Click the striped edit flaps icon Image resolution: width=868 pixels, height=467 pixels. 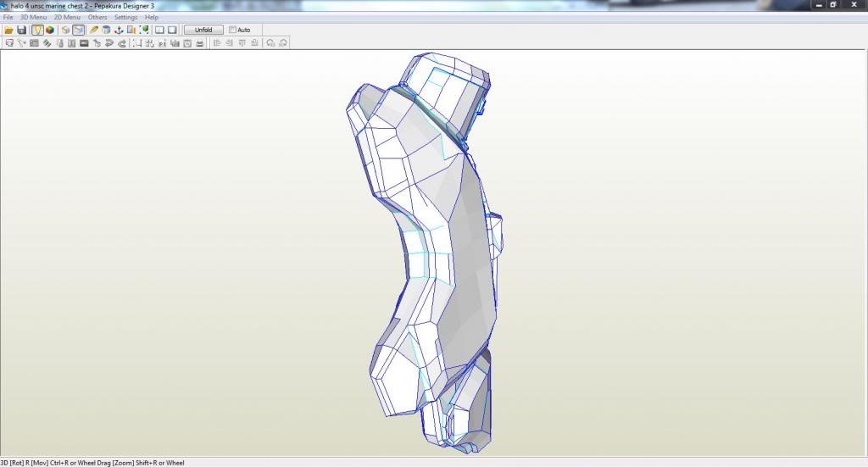click(x=47, y=43)
